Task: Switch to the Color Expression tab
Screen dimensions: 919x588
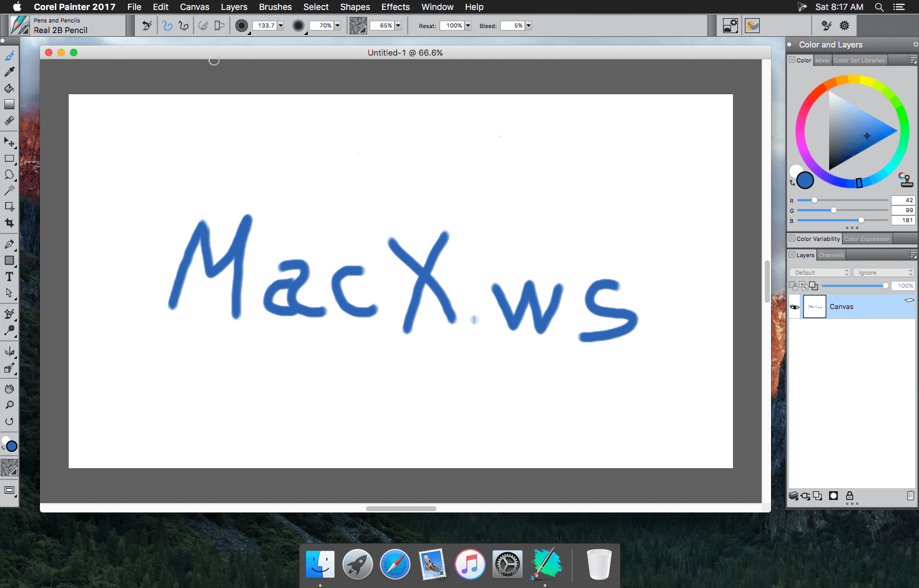Action: pyautogui.click(x=867, y=239)
